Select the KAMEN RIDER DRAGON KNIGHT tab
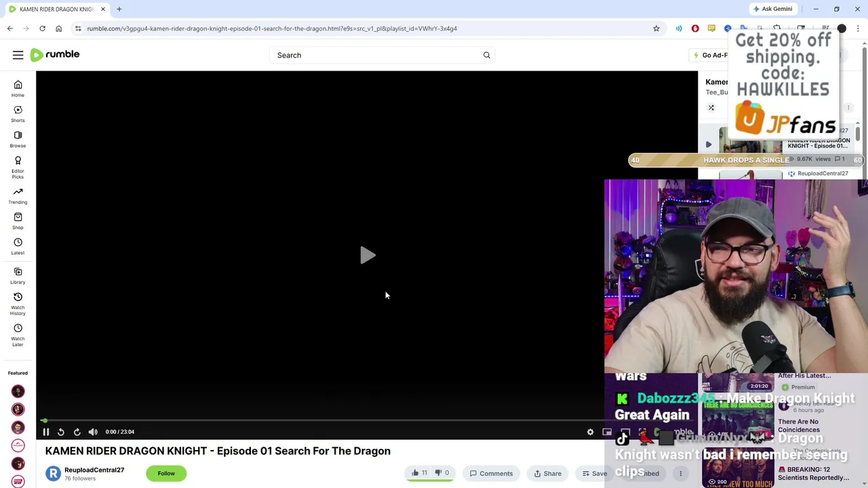This screenshot has width=868, height=488. click(56, 9)
